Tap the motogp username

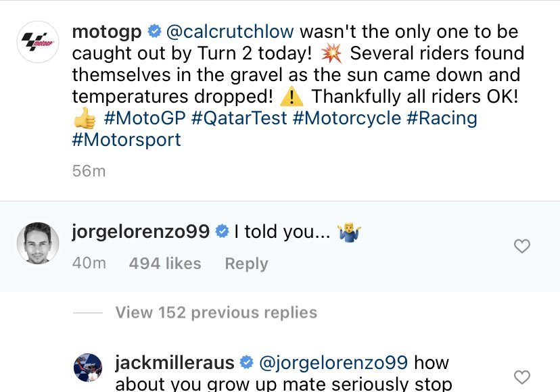tap(108, 31)
